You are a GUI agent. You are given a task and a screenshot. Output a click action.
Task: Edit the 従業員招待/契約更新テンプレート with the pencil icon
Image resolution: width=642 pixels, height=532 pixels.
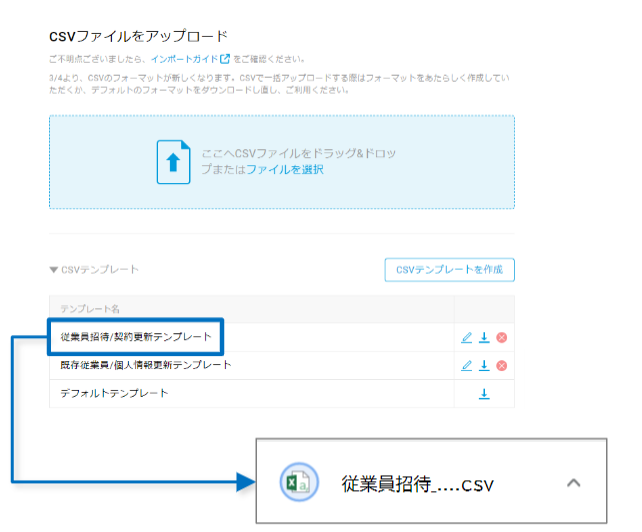[466, 337]
